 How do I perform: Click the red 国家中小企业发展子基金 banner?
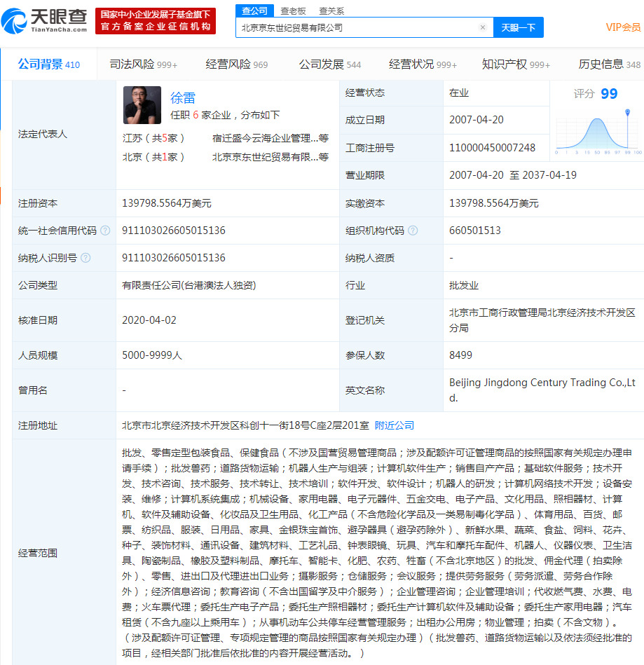click(156, 21)
